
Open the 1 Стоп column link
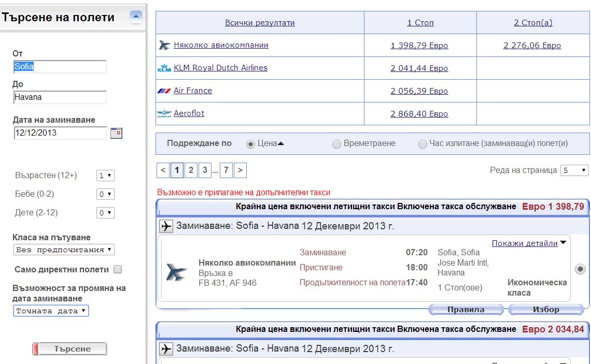(x=420, y=23)
